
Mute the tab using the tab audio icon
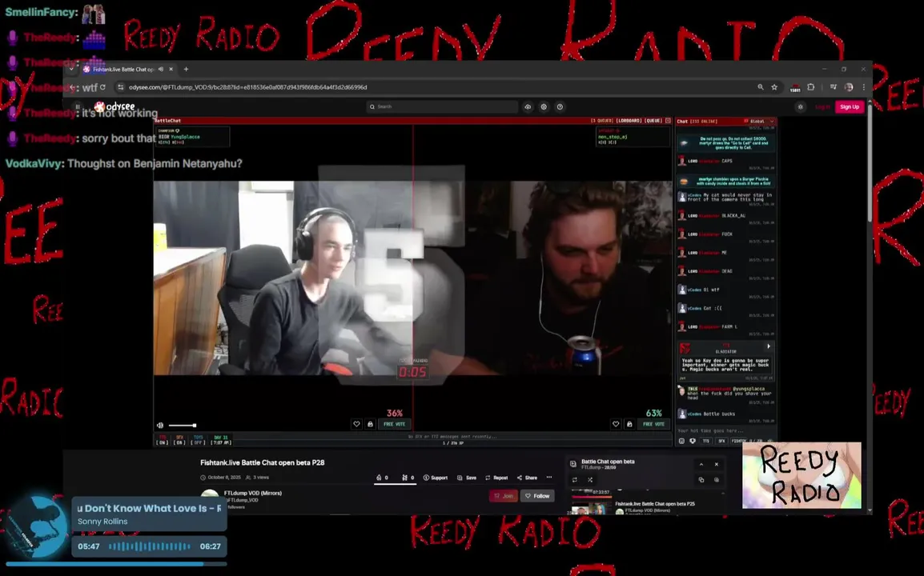tap(161, 69)
